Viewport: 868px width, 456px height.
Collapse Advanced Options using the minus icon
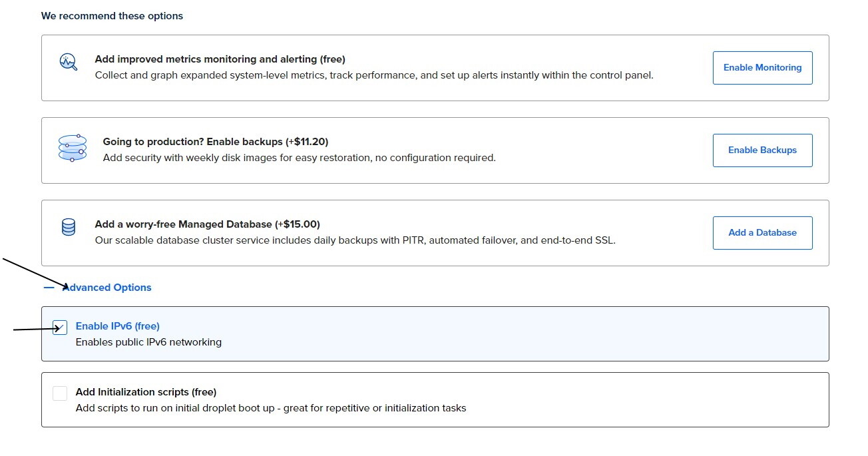click(49, 288)
